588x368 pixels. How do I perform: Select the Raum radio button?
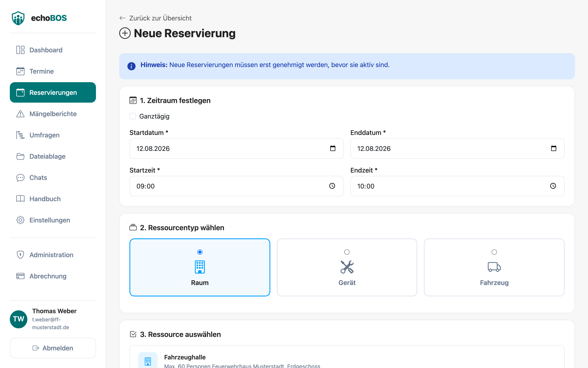(x=200, y=252)
